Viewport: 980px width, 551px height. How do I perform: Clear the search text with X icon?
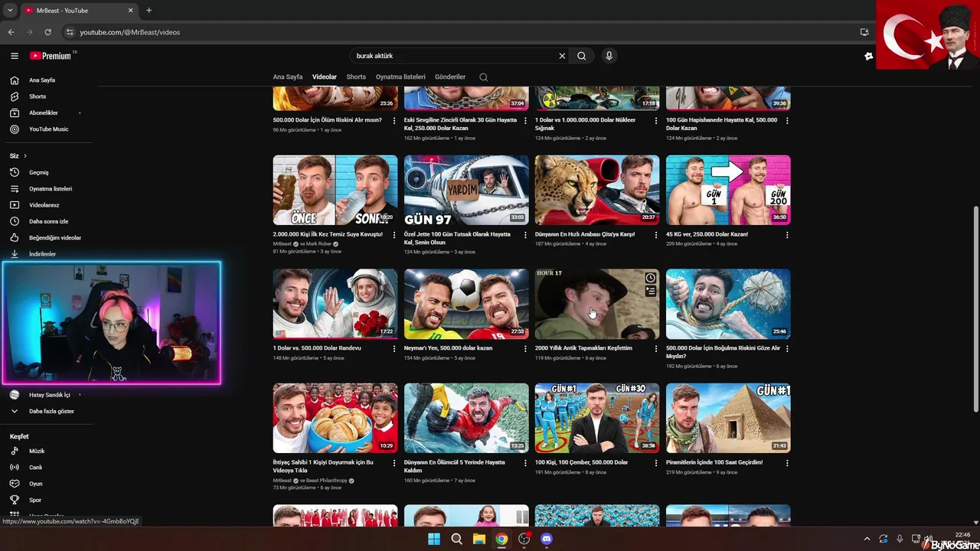(562, 56)
